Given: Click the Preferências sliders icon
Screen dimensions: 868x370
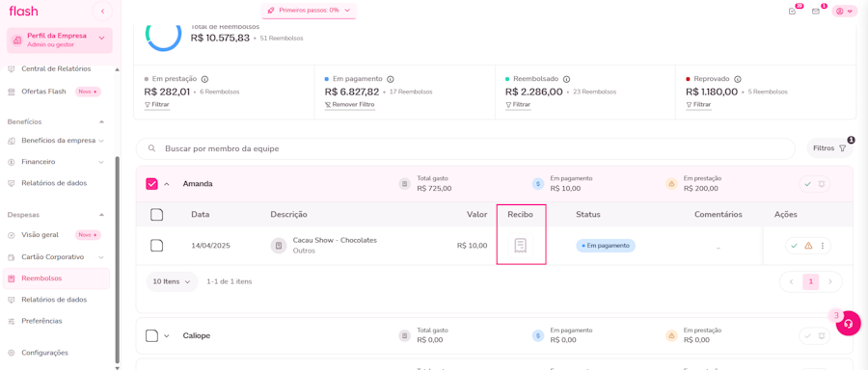Looking at the screenshot, I should pyautogui.click(x=12, y=321).
